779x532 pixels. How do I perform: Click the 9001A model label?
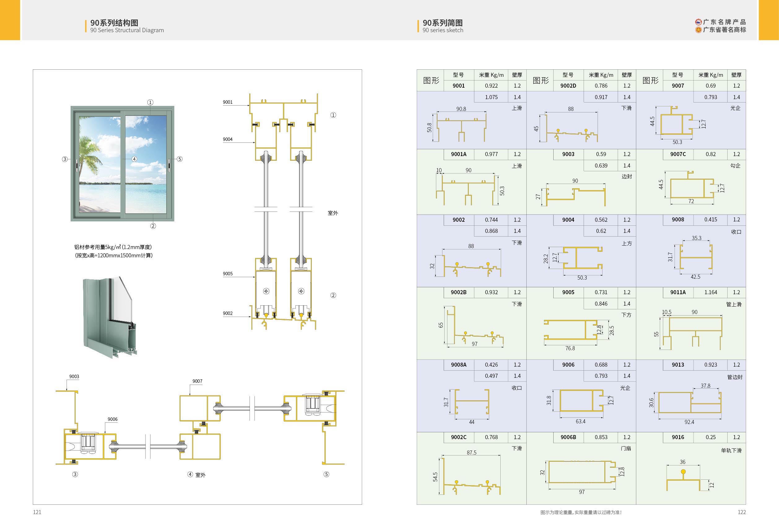coord(459,154)
